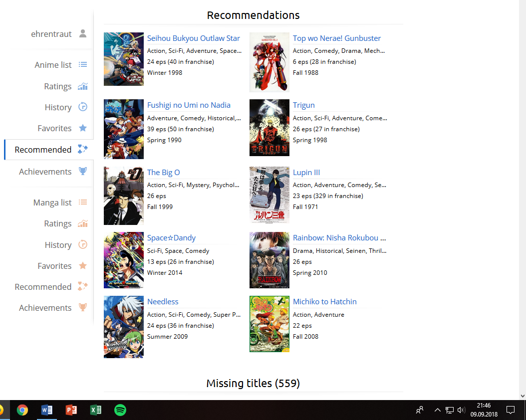Click the orange manga Ratings chart icon
The width and height of the screenshot is (526, 420).
[x=83, y=223]
